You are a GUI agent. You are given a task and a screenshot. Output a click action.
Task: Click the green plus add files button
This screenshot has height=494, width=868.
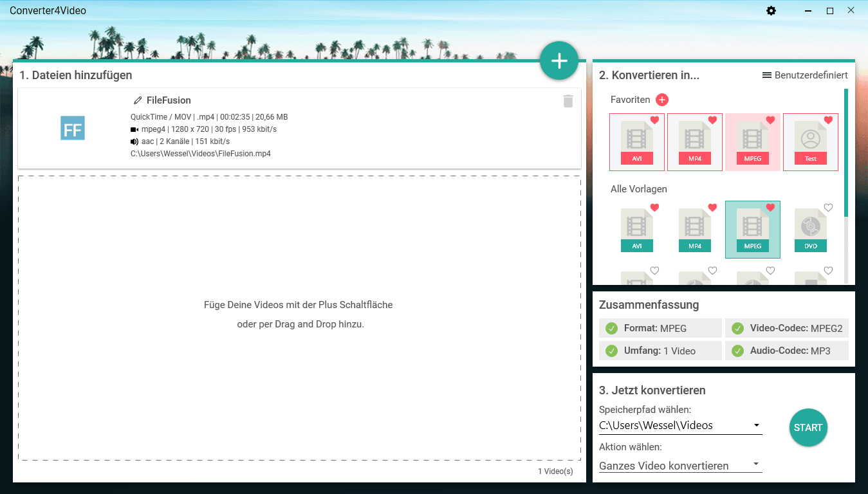click(559, 61)
